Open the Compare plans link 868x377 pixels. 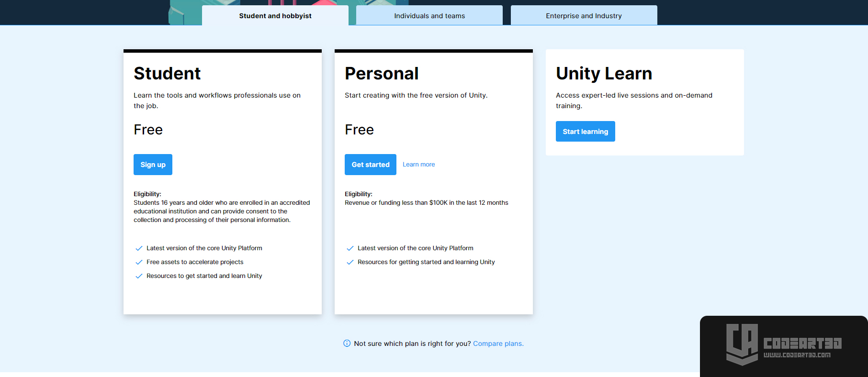tap(498, 344)
